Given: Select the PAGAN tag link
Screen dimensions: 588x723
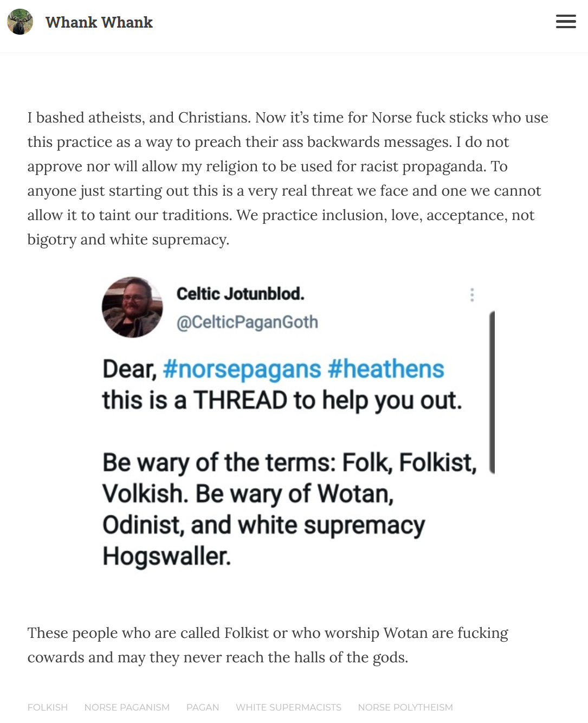Looking at the screenshot, I should [x=203, y=707].
